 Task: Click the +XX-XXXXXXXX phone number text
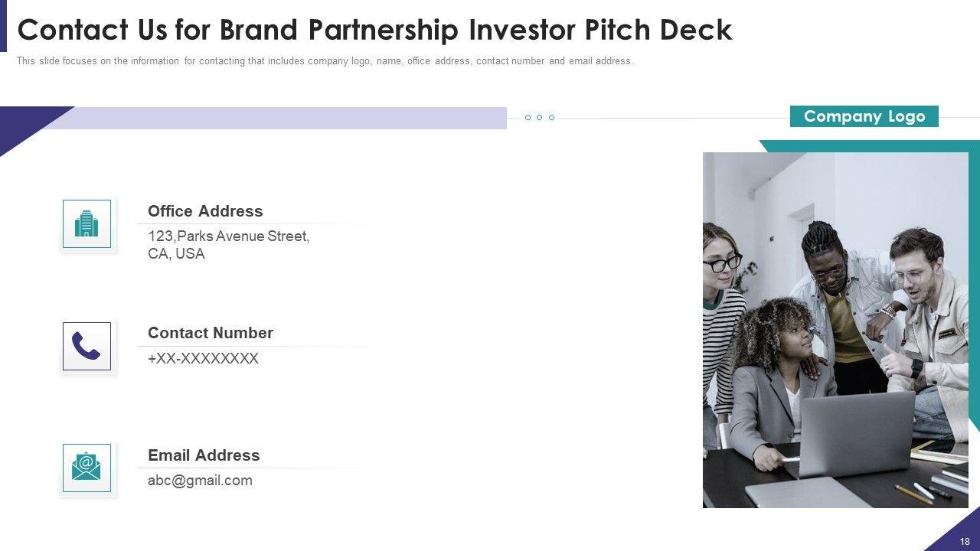[x=203, y=358]
